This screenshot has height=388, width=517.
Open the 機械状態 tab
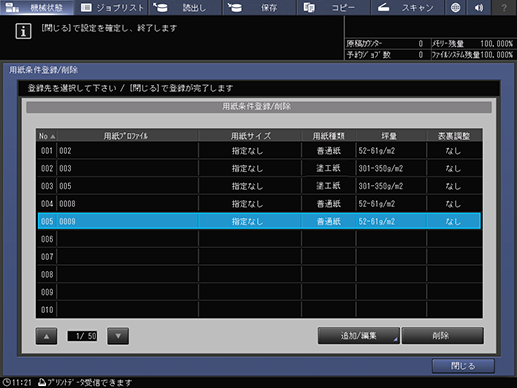coord(37,7)
